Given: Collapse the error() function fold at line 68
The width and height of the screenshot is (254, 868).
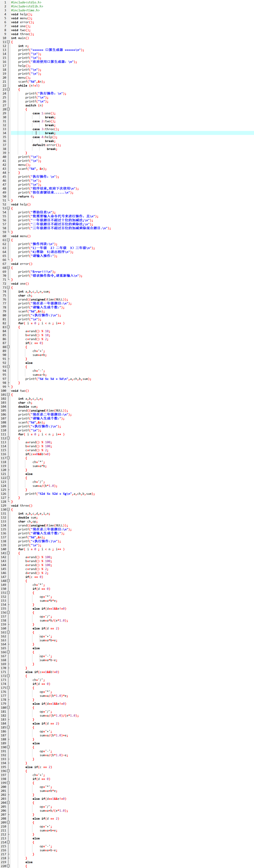Looking at the screenshot, I should coord(8,267).
